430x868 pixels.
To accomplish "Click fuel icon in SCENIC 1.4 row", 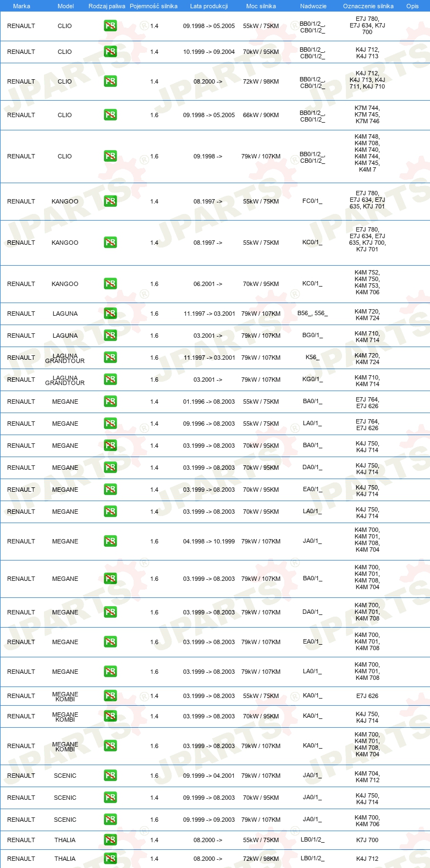I will (x=111, y=798).
